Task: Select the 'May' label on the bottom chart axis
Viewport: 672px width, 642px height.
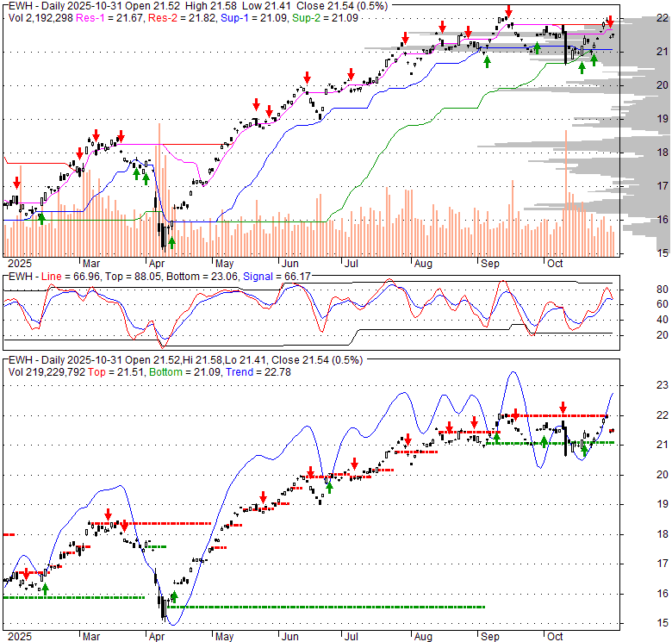Action: tap(224, 637)
